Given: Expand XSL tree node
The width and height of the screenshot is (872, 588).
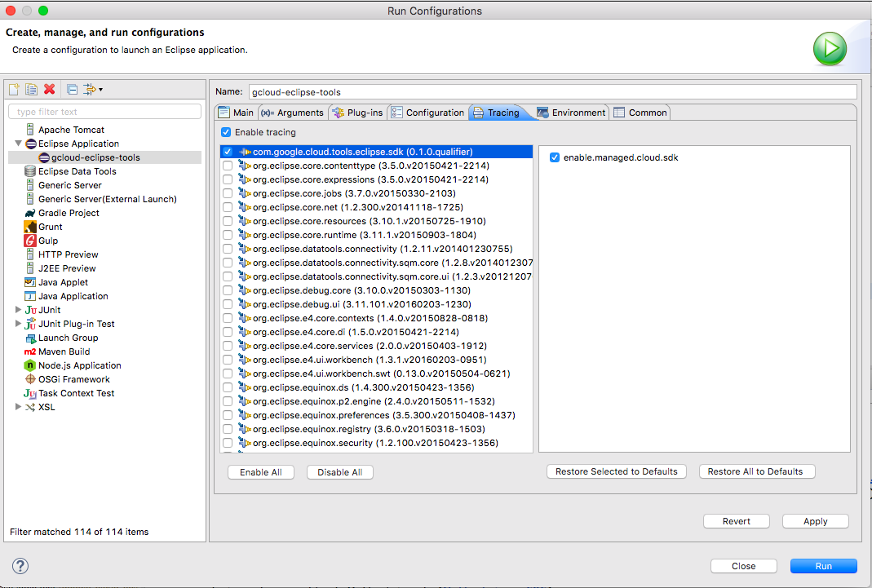Looking at the screenshot, I should tap(18, 407).
